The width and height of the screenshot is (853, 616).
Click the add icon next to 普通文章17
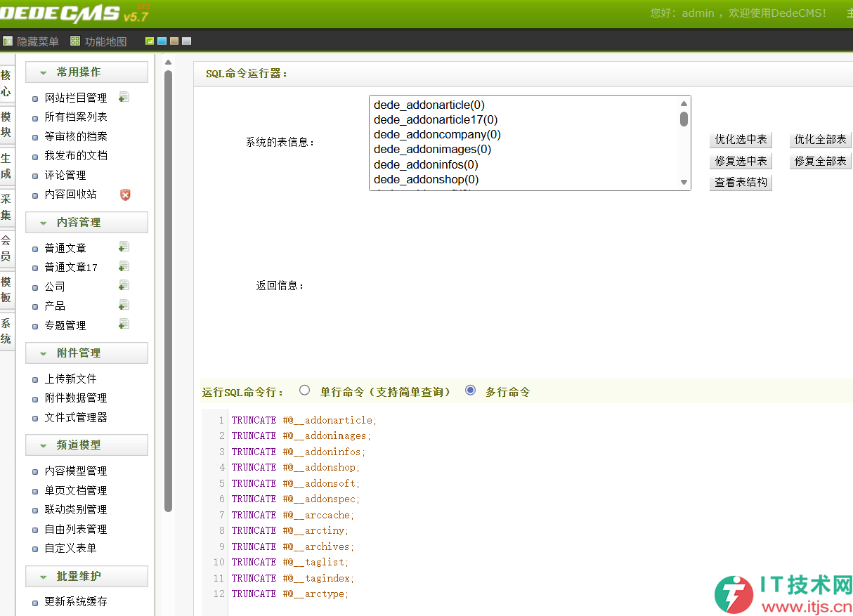click(124, 266)
